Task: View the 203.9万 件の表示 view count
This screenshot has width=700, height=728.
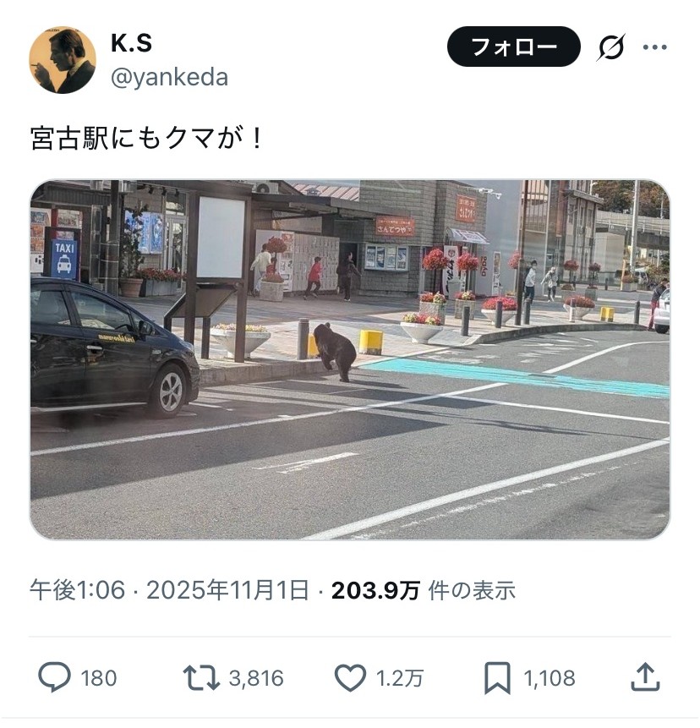Action: click(424, 590)
